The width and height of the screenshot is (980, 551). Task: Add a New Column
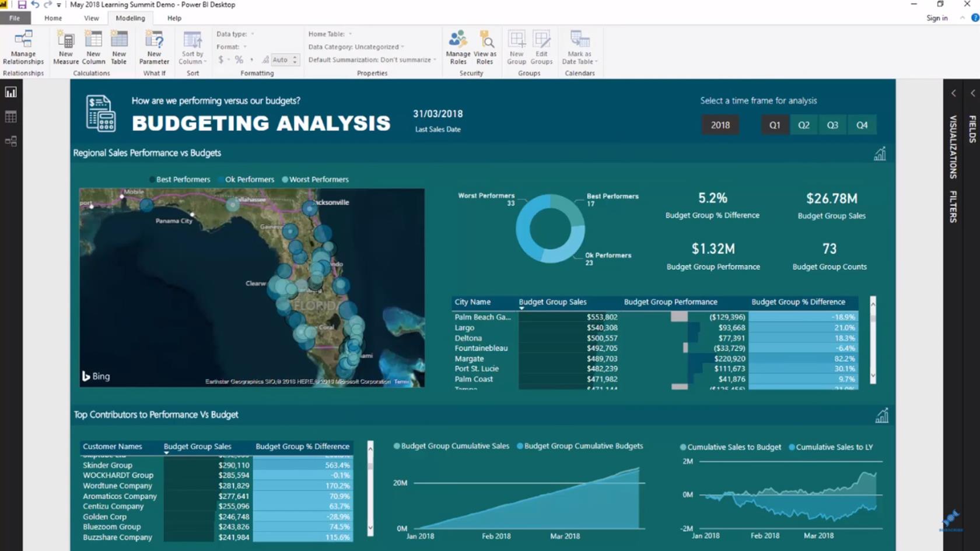click(93, 48)
